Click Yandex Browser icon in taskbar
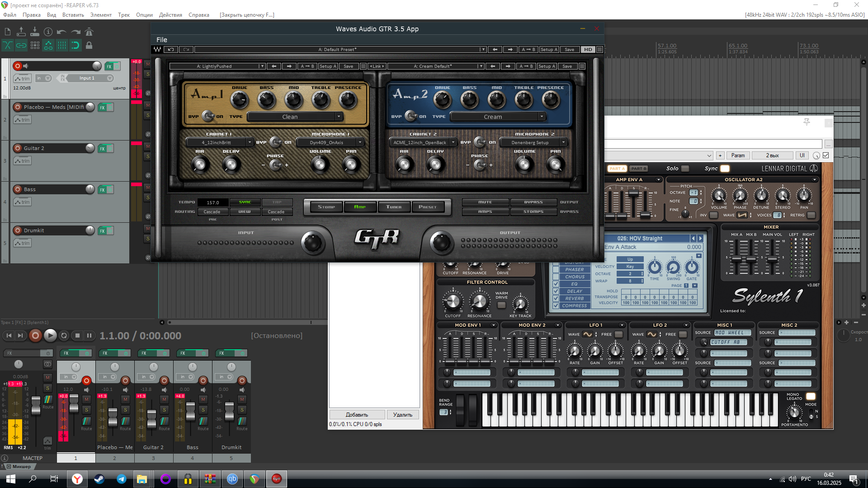Screen dimensions: 868x488 tap(77, 479)
